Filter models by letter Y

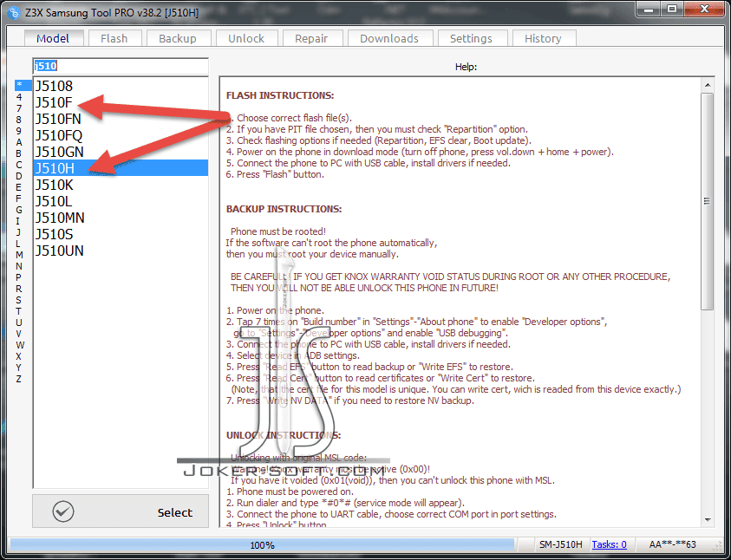(19, 368)
